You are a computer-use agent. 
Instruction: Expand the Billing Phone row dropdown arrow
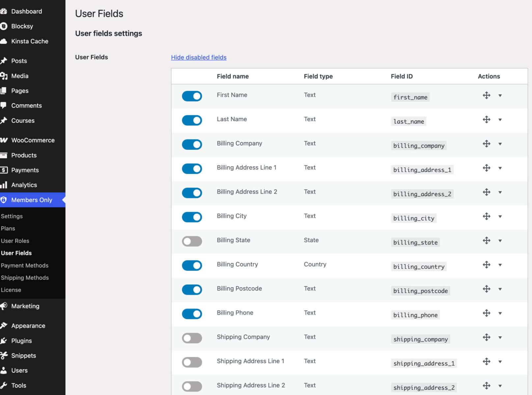[500, 313]
